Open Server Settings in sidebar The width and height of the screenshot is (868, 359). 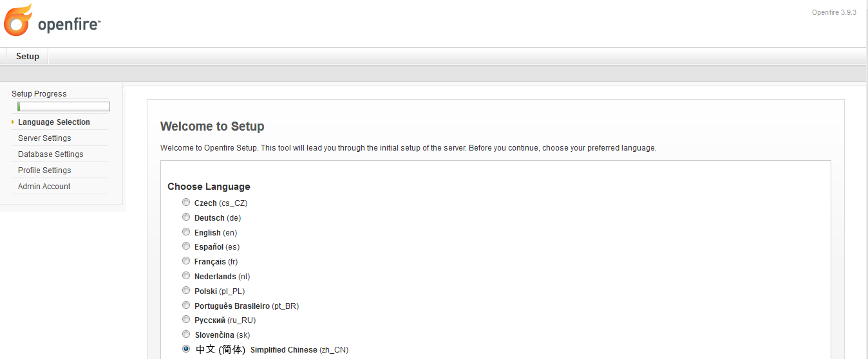coord(44,138)
